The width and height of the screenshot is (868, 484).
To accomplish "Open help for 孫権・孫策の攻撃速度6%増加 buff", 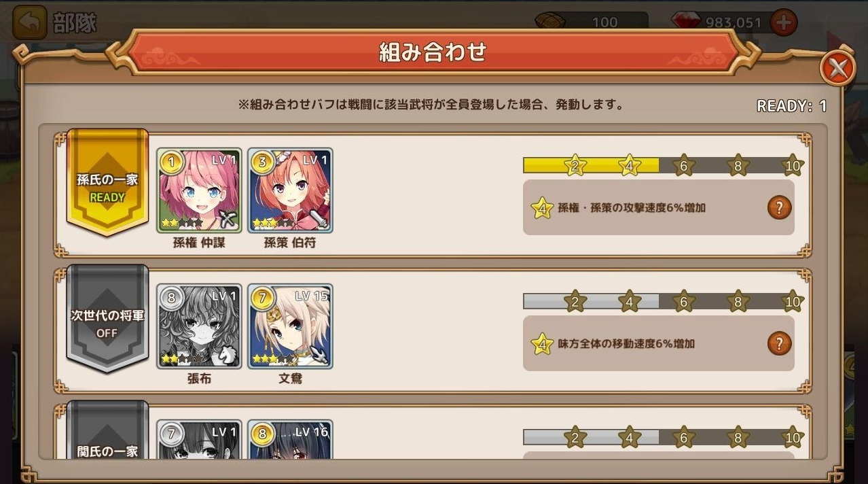I will pos(779,207).
